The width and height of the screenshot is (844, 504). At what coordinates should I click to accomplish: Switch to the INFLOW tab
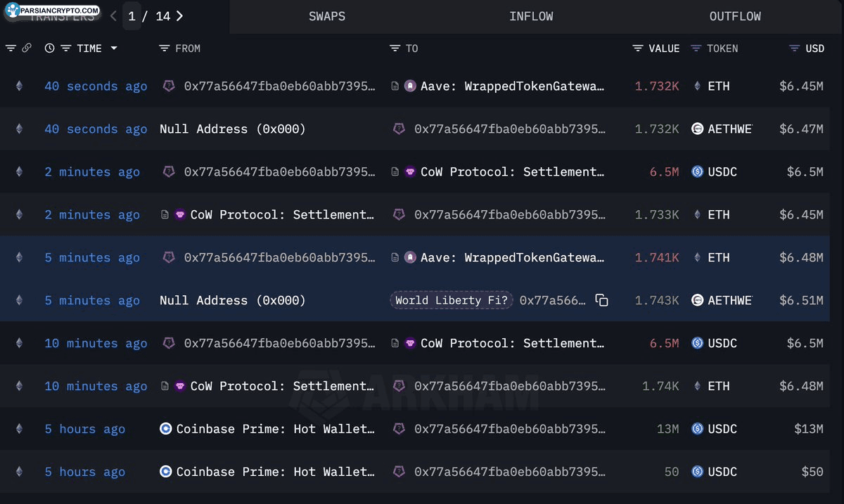click(x=531, y=16)
